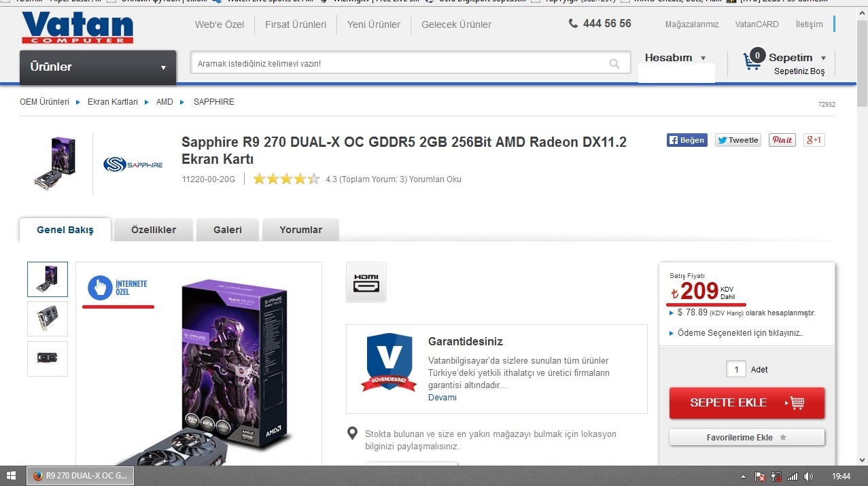Open Yeni Ürünler menu item
Image resolution: width=868 pixels, height=486 pixels.
point(374,24)
